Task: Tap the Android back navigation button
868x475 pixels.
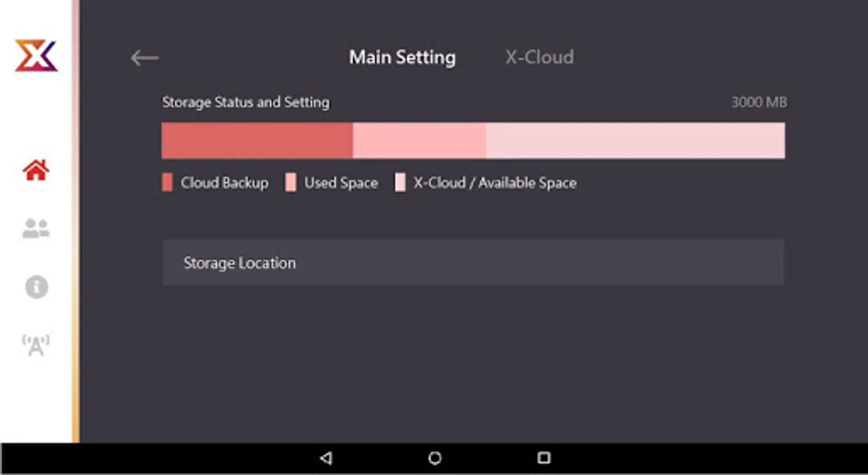Action: tap(326, 458)
